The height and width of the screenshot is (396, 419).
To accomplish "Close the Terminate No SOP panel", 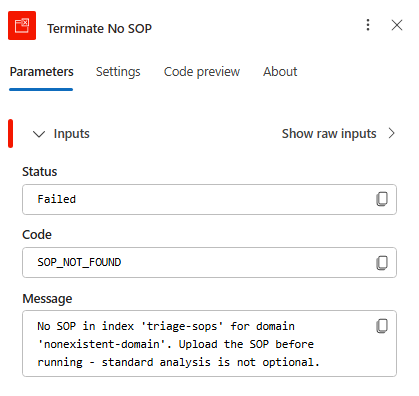I will pyautogui.click(x=397, y=25).
